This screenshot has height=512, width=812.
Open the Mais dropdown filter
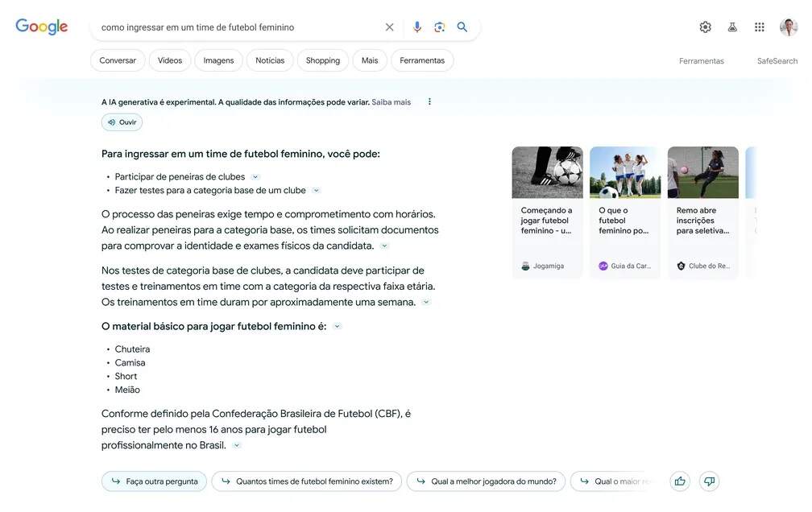click(370, 60)
